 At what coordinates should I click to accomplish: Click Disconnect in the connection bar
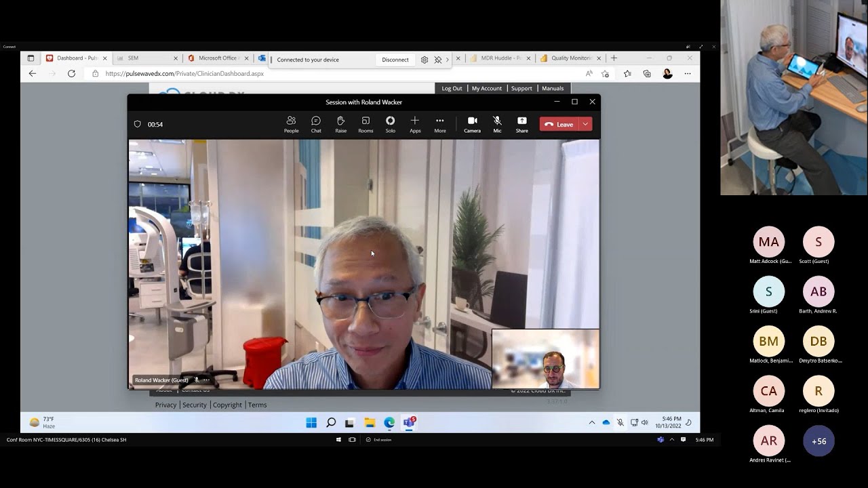point(395,60)
